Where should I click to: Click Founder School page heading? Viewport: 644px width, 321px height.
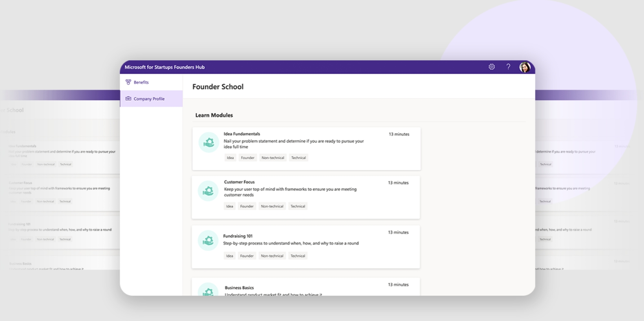coord(218,87)
